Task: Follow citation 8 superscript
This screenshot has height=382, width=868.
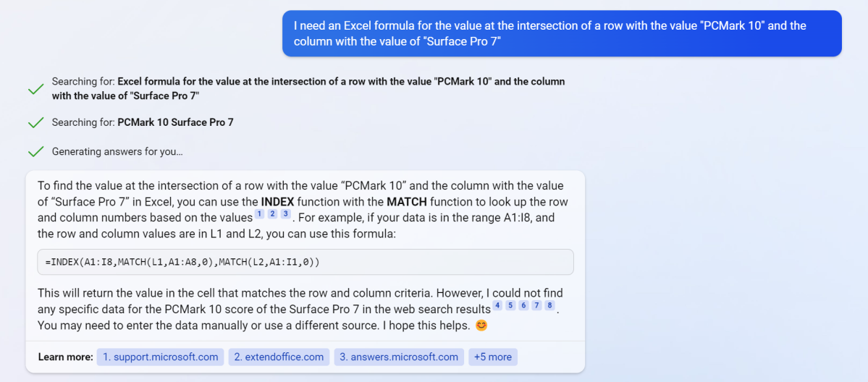Action: (549, 306)
